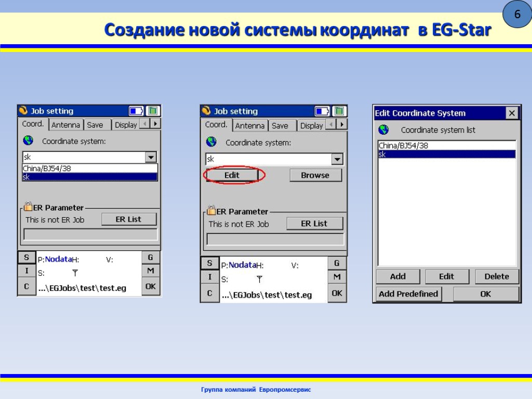Screen dimensions: 532x399
Task: Click lock icon beside ER Parameter in left window
Action: pyautogui.click(x=28, y=206)
